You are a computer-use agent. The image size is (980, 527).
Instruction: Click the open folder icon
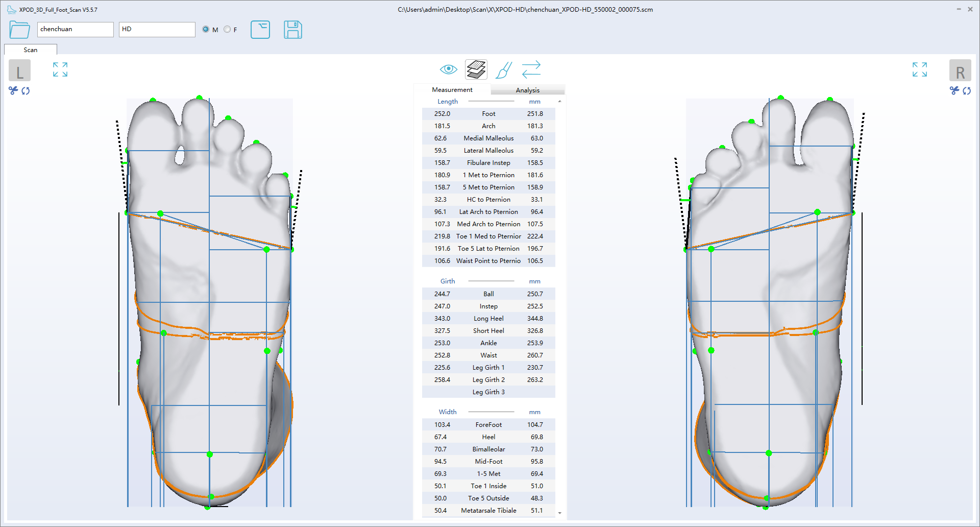(19, 30)
